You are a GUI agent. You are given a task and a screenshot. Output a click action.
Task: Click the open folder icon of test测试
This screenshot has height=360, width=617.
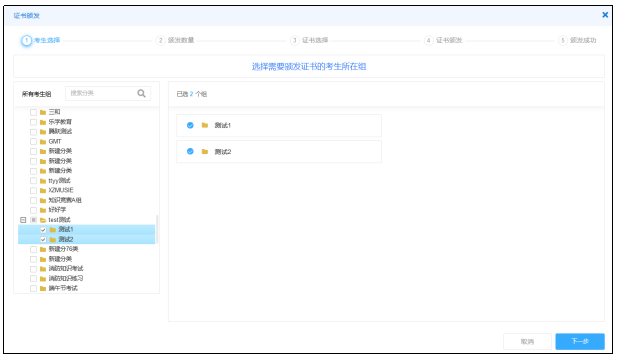pos(43,220)
